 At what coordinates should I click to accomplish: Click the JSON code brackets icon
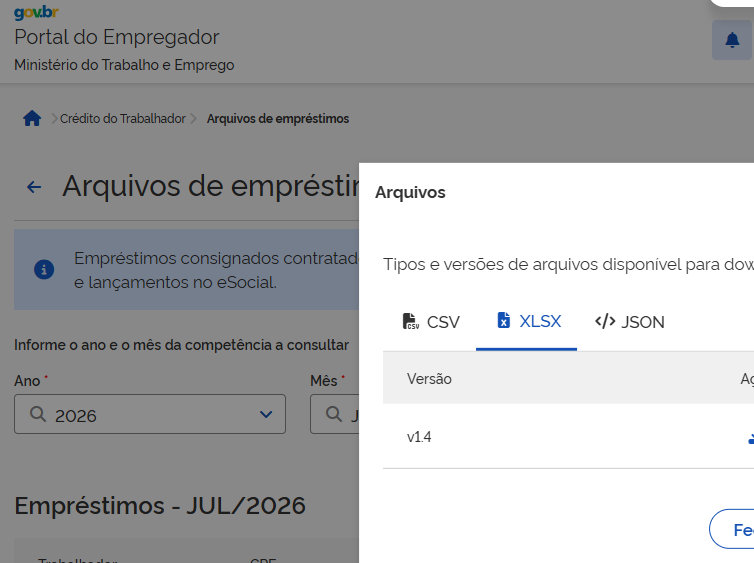(x=605, y=321)
